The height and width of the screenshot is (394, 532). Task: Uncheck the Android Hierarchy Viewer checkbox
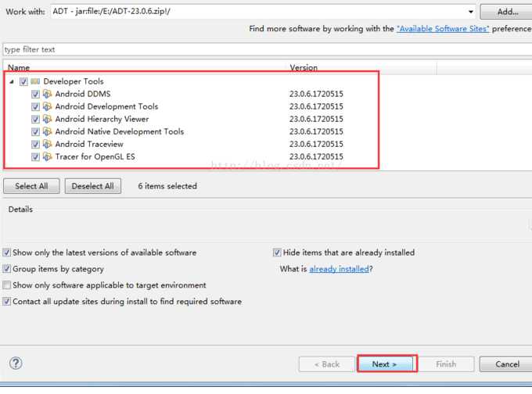click(x=35, y=120)
